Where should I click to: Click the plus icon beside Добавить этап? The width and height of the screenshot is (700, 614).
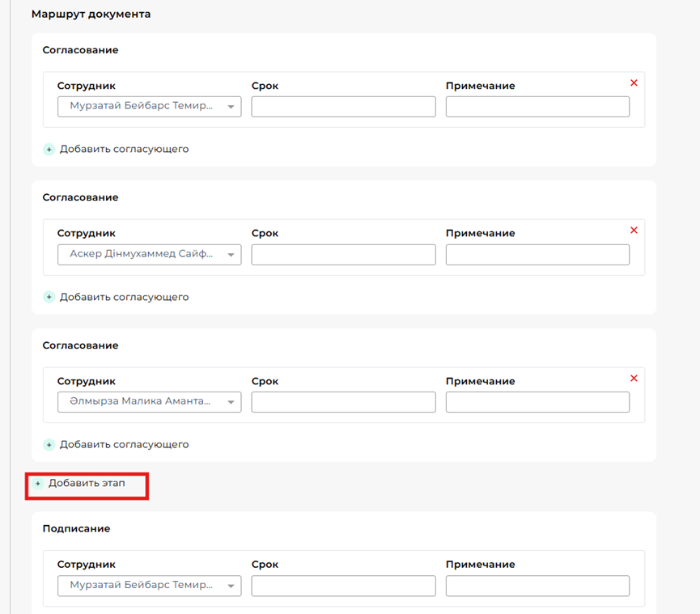click(37, 484)
